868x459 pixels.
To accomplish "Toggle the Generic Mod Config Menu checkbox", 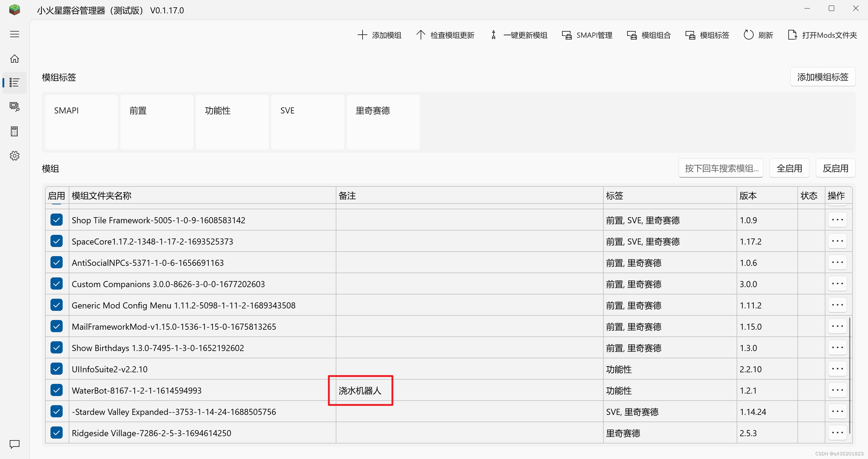I will point(57,305).
